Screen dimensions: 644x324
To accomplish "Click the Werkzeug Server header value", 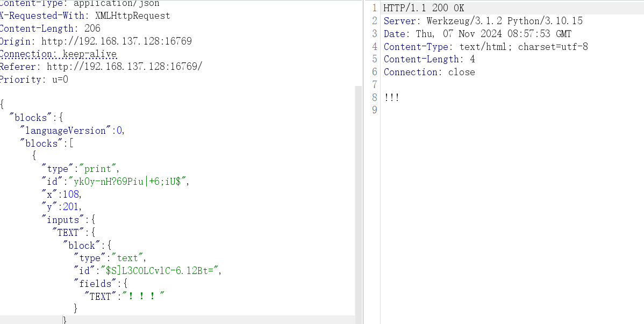I will [x=504, y=21].
